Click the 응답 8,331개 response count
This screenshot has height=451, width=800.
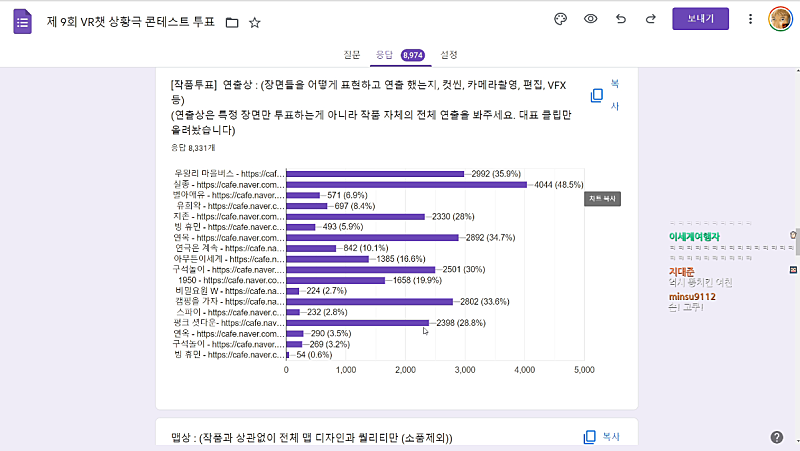[x=193, y=148]
